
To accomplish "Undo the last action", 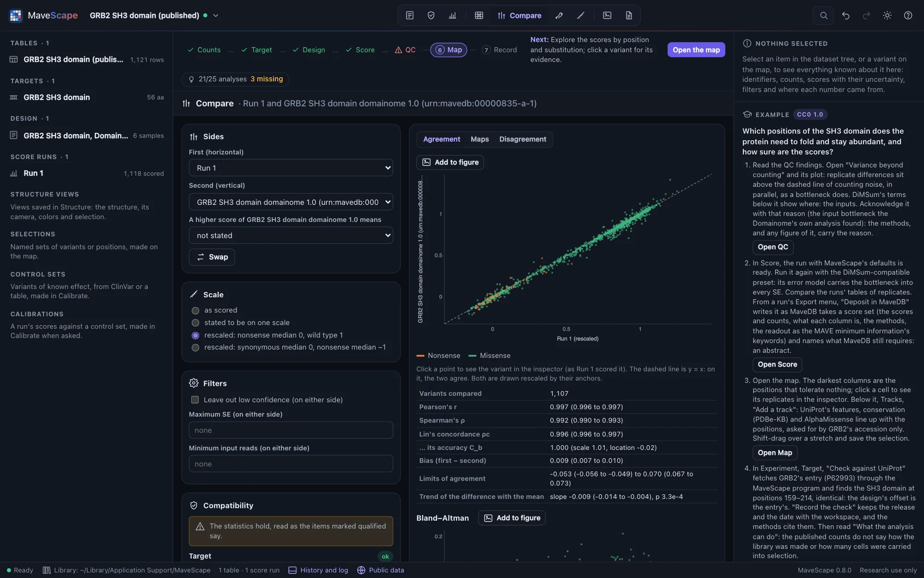I will 845,15.
